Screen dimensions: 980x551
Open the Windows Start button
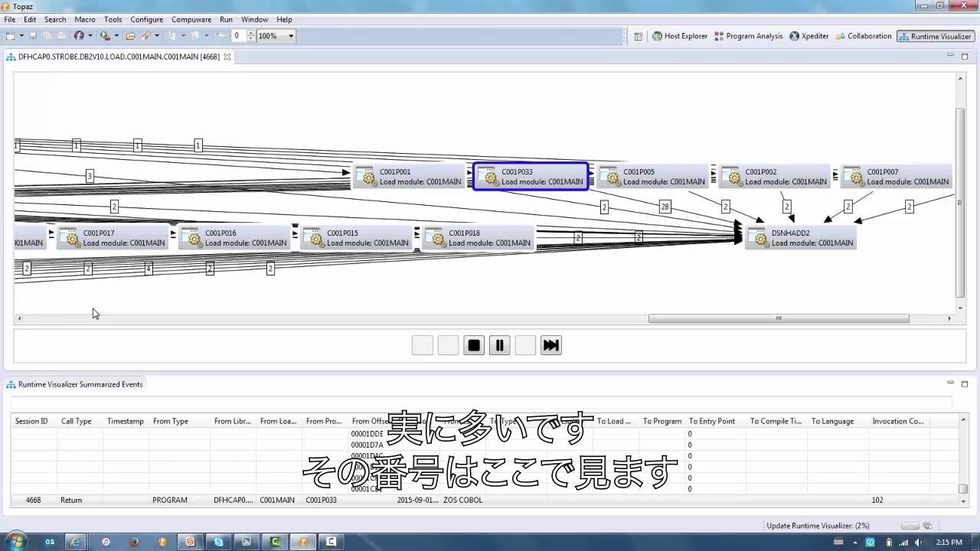[15, 541]
